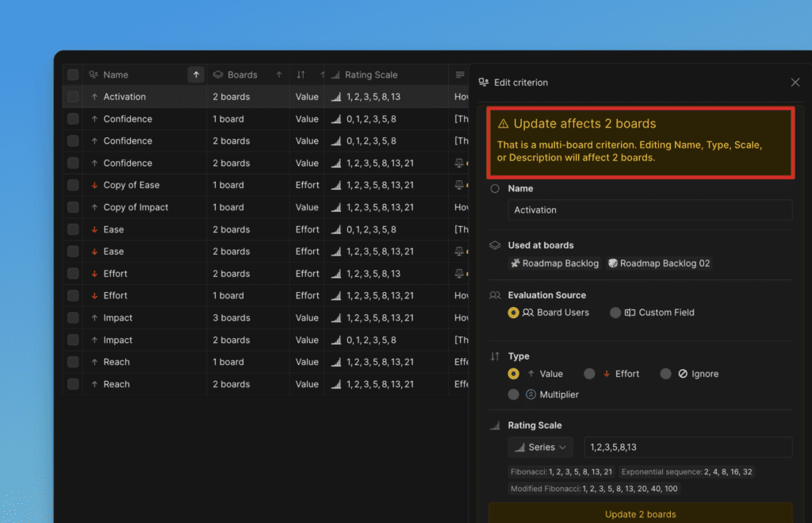
Task: Sort by the Boards column header
Action: [242, 75]
